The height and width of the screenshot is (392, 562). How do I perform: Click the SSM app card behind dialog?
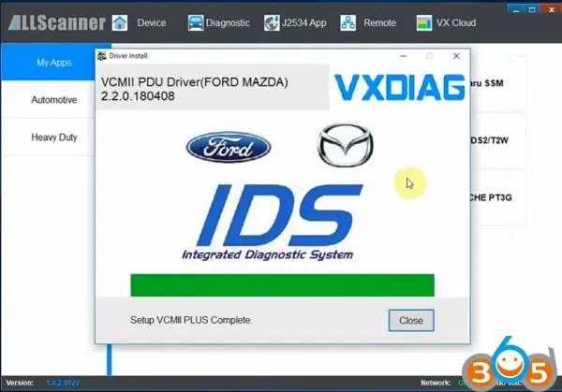(498, 83)
